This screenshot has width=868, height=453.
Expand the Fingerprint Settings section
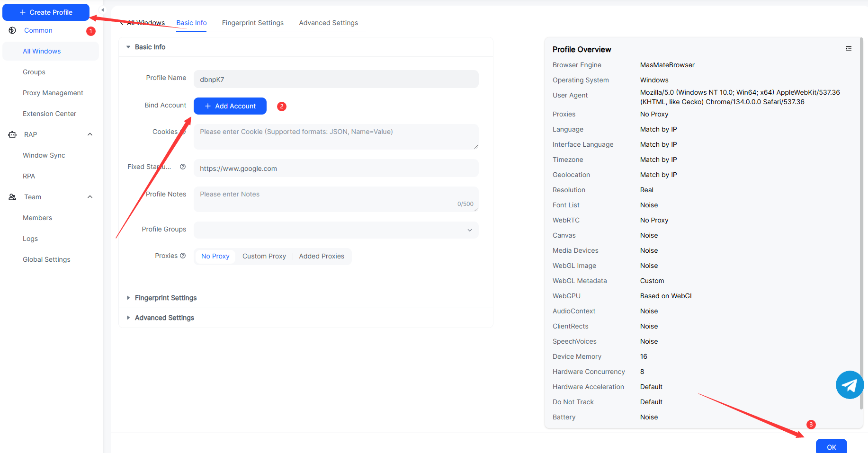click(165, 298)
